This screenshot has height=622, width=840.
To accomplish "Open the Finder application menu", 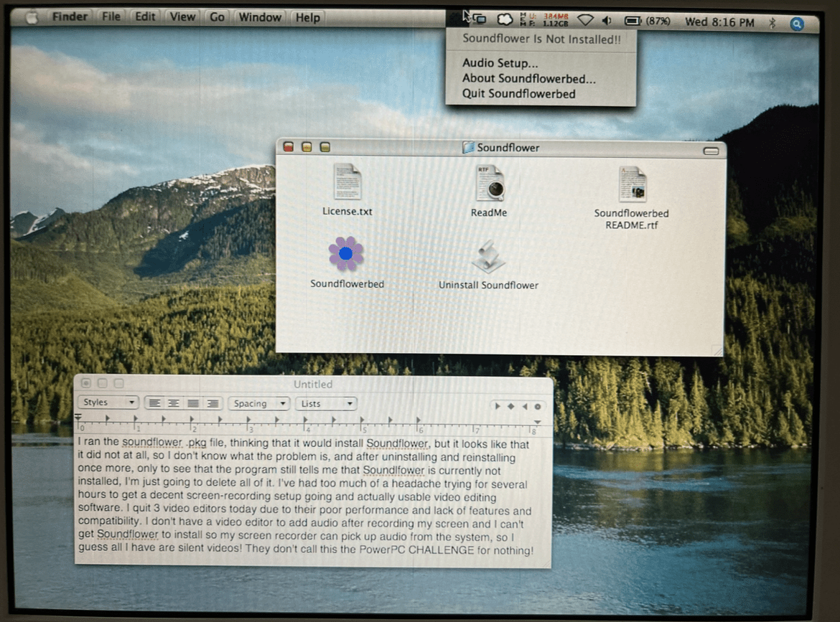I will [x=70, y=17].
